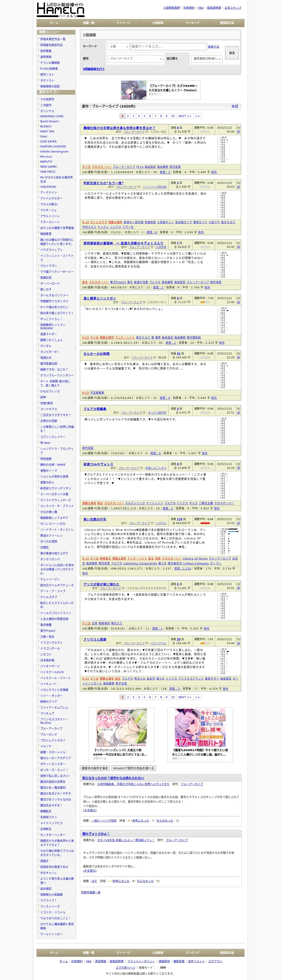This screenshot has height=980, width=281.
Task: Open 小説検索 tab in bottom navigation bar
Action: 158,953
